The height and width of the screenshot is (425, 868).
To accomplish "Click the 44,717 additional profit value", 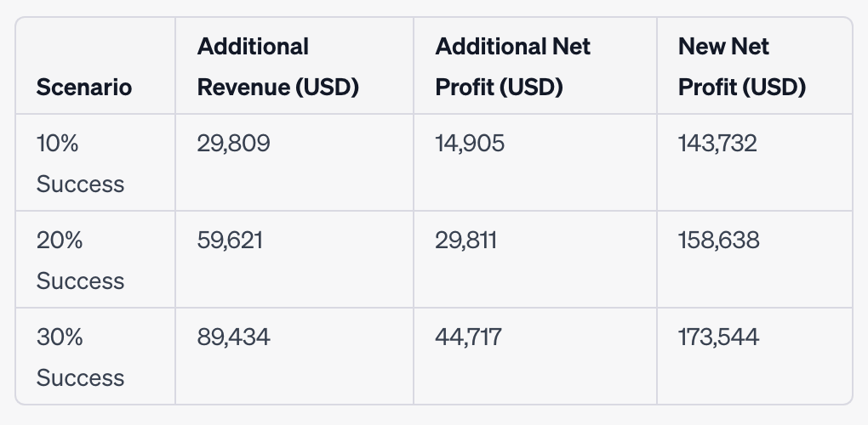I will pyautogui.click(x=468, y=337).
